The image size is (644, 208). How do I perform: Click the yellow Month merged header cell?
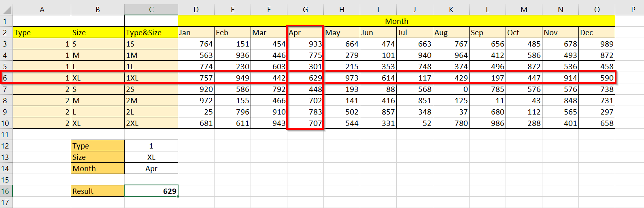396,21
